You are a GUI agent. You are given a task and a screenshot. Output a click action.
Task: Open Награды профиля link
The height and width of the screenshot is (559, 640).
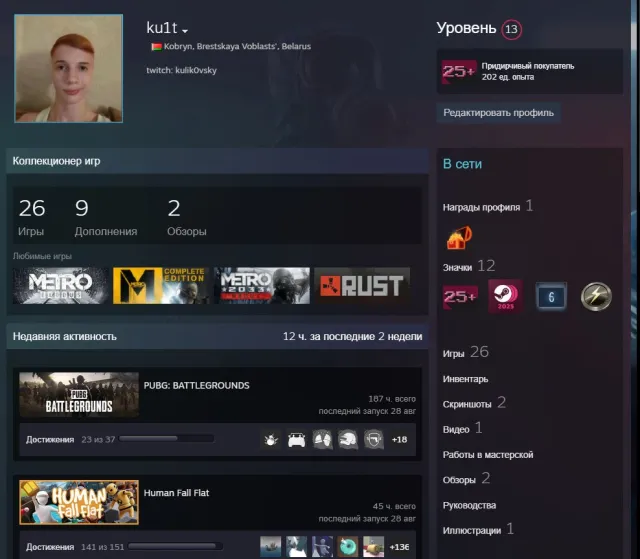(x=488, y=206)
